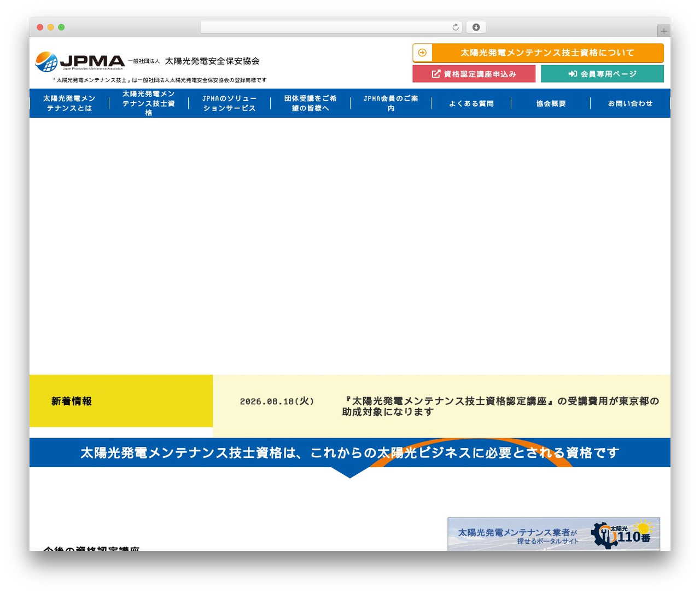The width and height of the screenshot is (700, 593).
Task: Click the browser address bar
Action: (331, 27)
